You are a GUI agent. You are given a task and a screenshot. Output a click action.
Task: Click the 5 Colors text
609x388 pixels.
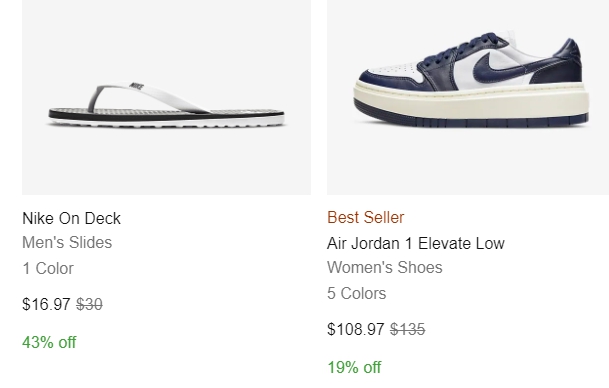click(357, 293)
